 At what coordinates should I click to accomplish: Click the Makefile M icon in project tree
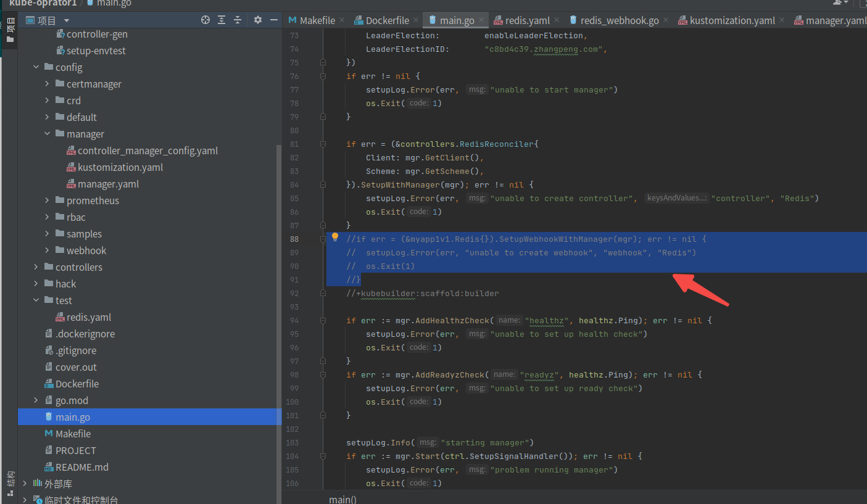pyautogui.click(x=49, y=434)
